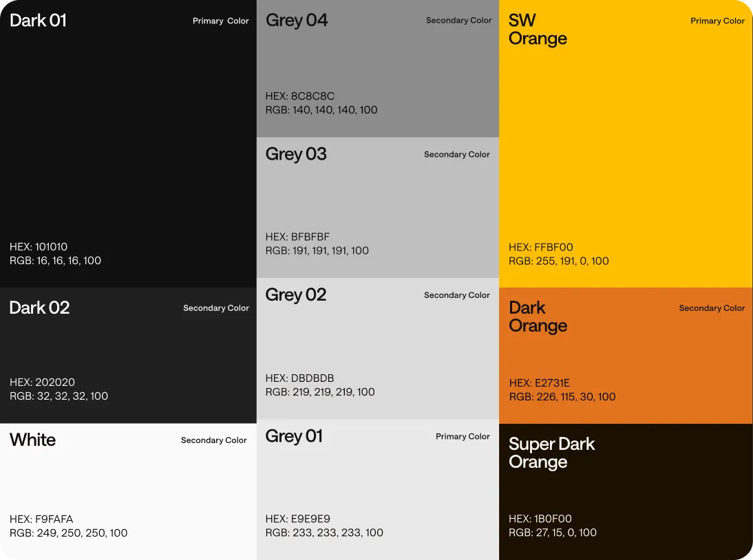Click the Primary Color label on Grey 01
The image size is (753, 560).
coord(463,436)
